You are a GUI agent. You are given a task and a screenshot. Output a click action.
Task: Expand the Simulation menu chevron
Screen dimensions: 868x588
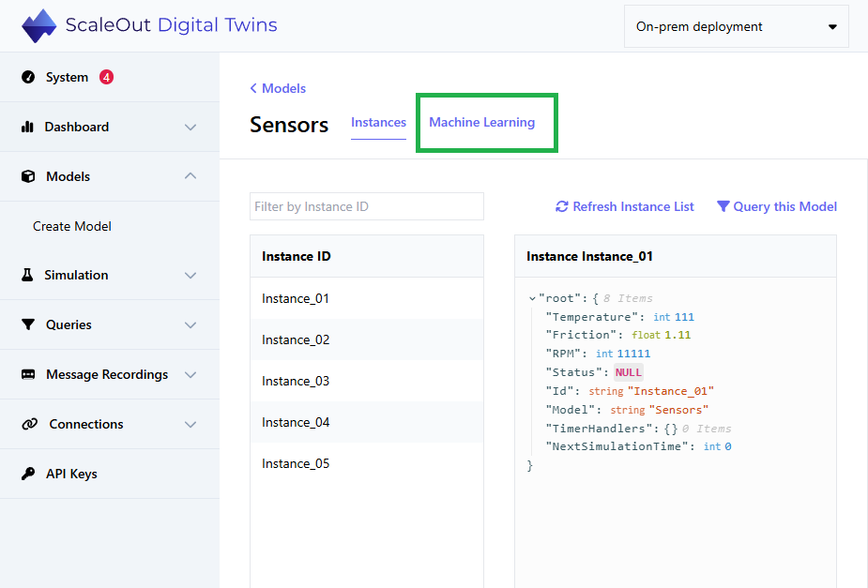[190, 276]
